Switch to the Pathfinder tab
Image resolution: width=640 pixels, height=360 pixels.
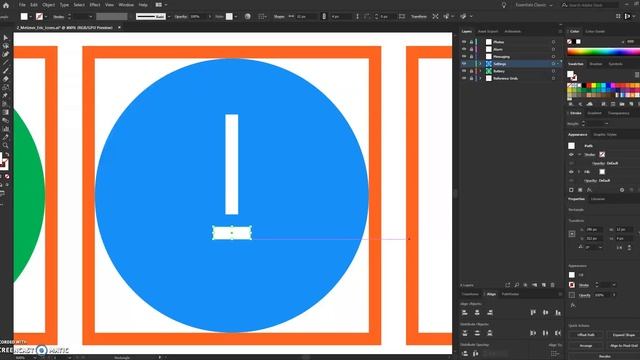point(510,294)
